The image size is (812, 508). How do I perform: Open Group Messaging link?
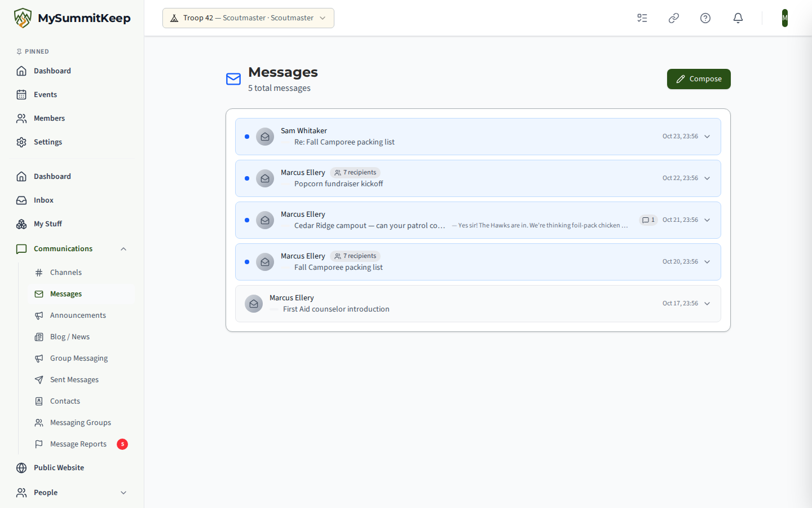[81, 358]
